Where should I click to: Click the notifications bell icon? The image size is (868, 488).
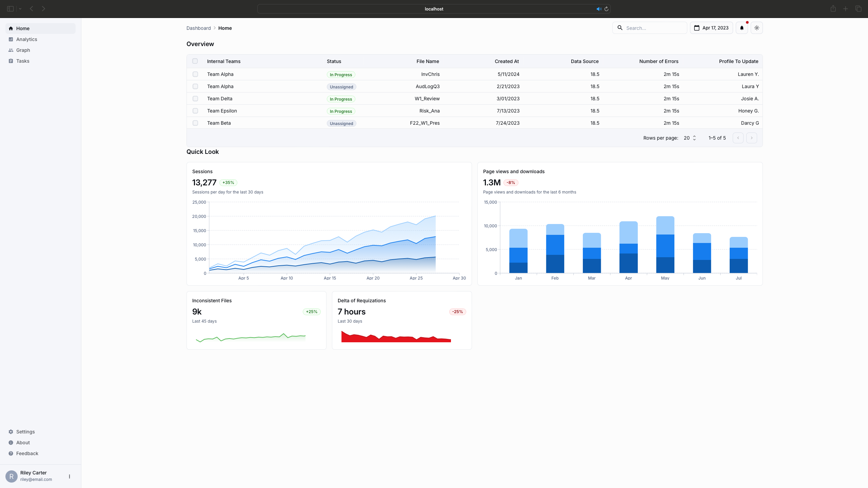click(x=742, y=28)
